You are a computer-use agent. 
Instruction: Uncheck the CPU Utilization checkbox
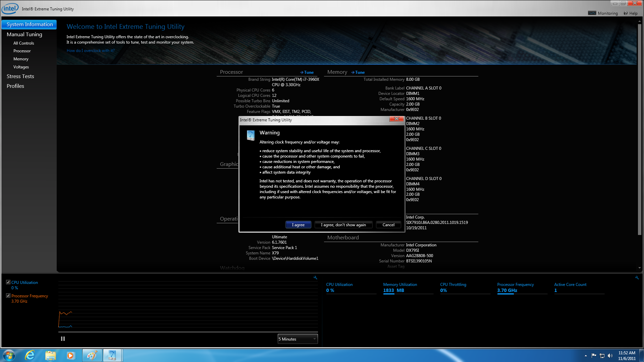click(x=8, y=282)
